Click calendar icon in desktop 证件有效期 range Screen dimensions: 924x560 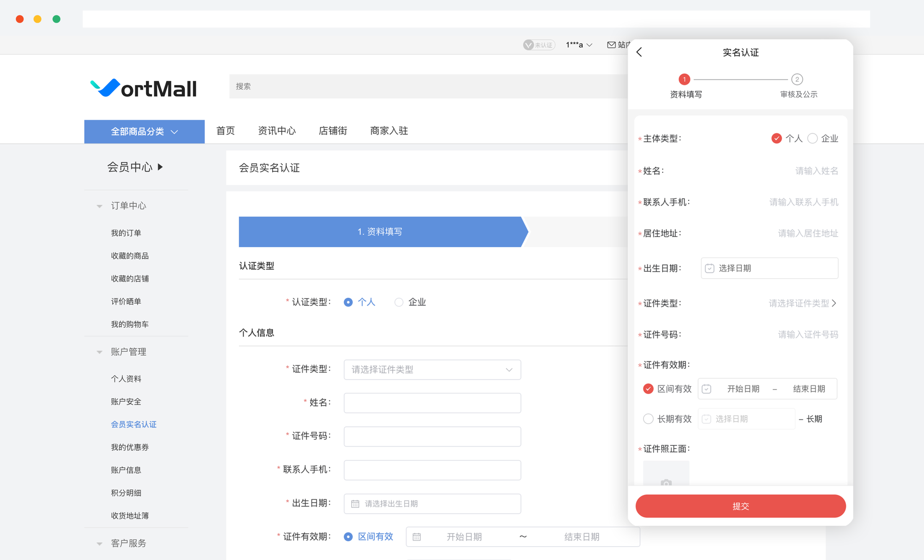pos(417,537)
